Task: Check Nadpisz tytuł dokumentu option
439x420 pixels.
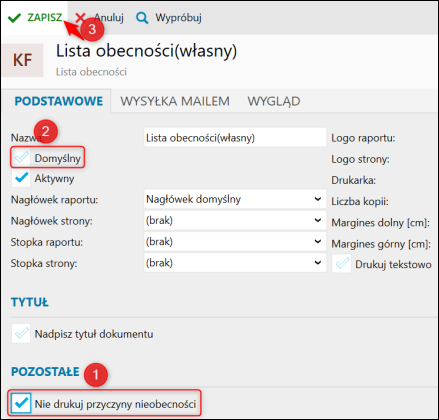Action: (x=21, y=333)
